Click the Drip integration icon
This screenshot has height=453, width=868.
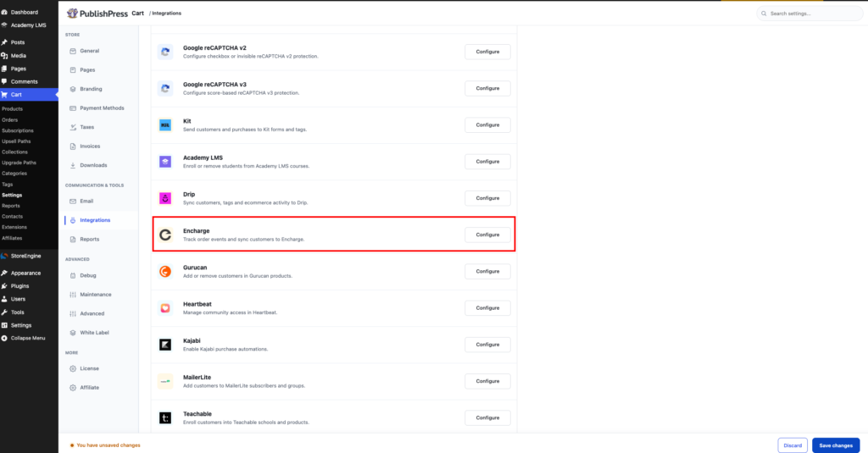165,198
